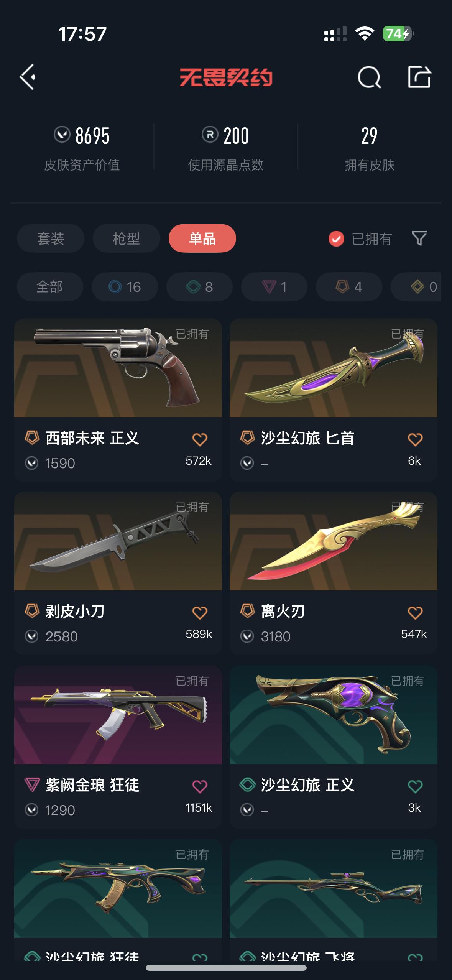The height and width of the screenshot is (980, 452).
Task: Tap the back arrow icon
Action: (x=28, y=77)
